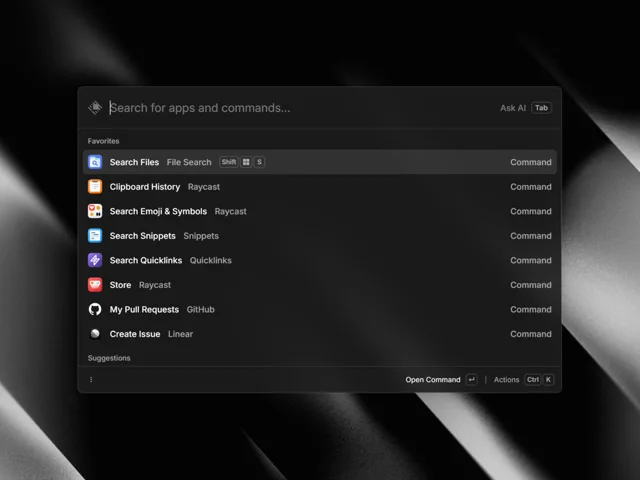Click the GitHub subtitle text

pyautogui.click(x=200, y=309)
